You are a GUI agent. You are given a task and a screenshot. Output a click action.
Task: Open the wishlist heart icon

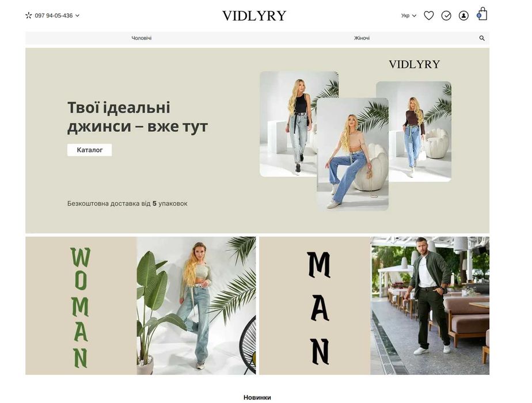click(429, 16)
